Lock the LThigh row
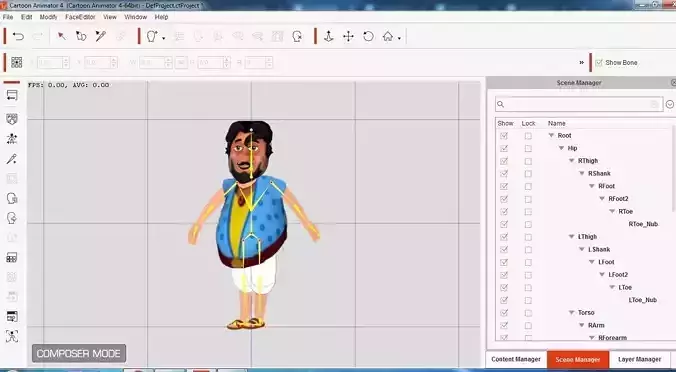Viewport: 676px width, 372px height. [x=528, y=237]
